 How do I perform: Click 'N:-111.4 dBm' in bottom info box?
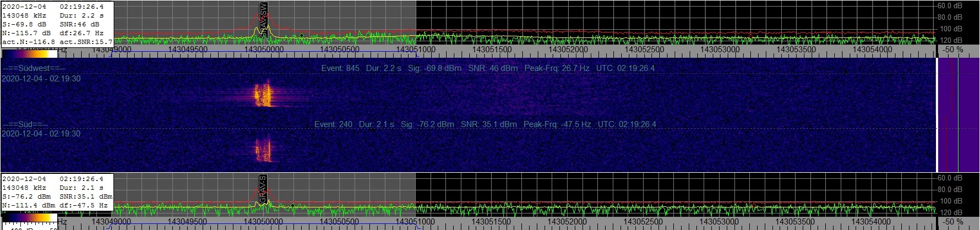29,205
